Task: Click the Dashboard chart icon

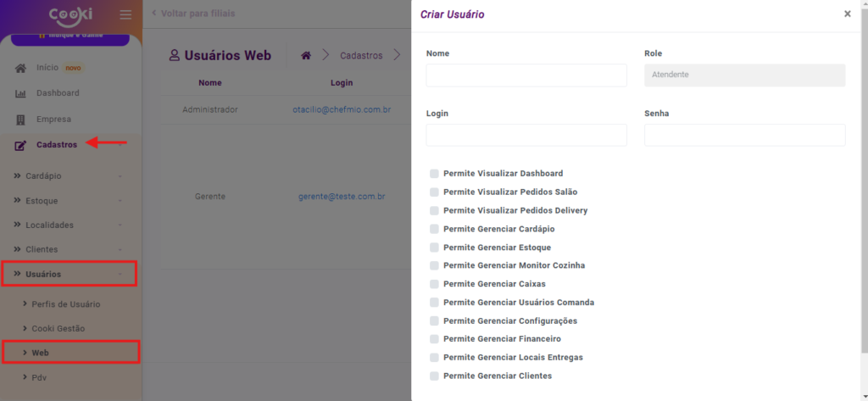Action: pyautogui.click(x=20, y=93)
